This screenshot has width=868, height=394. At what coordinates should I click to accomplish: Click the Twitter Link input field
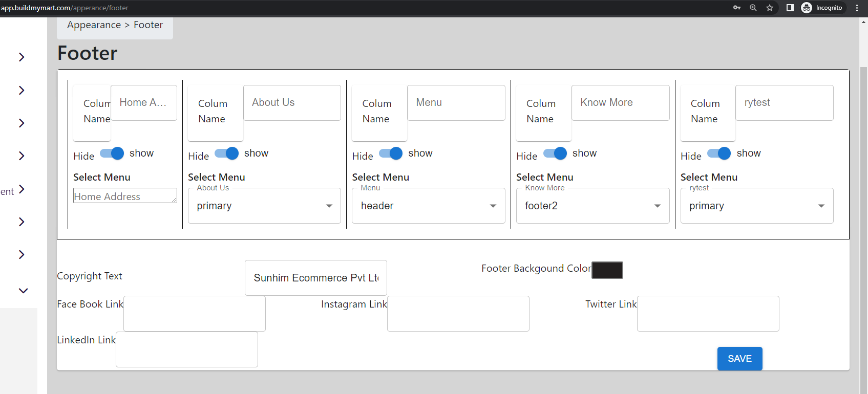coord(708,314)
